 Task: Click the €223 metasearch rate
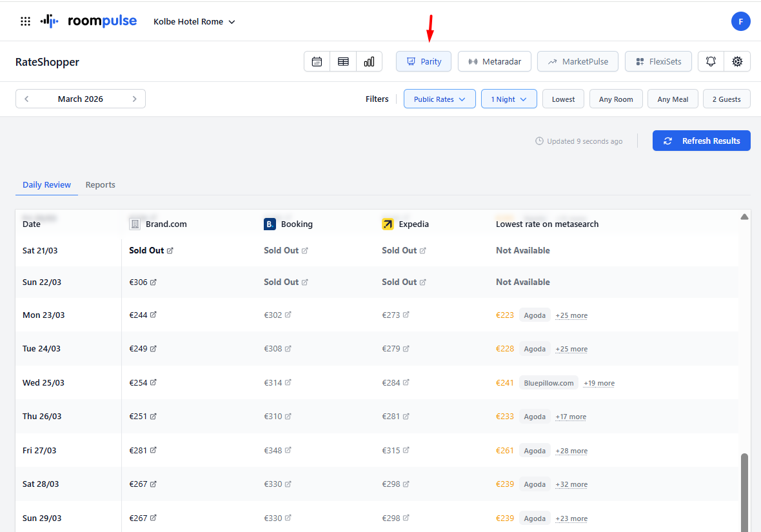(505, 315)
